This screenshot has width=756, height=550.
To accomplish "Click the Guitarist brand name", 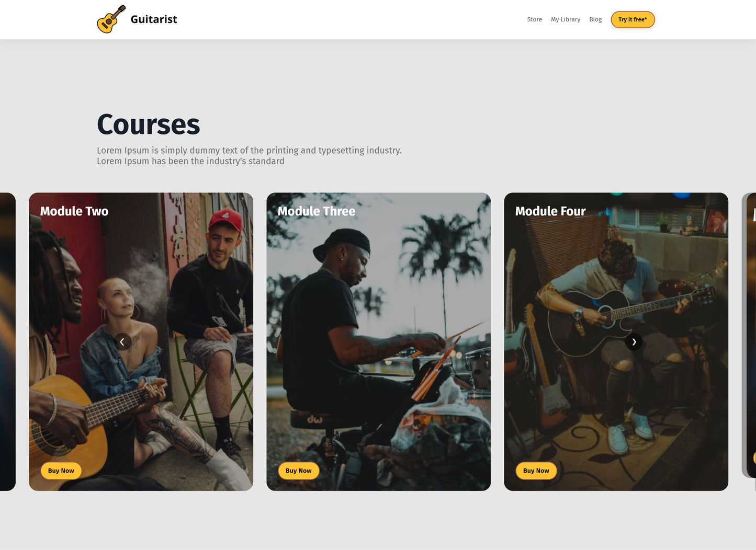I will click(154, 19).
